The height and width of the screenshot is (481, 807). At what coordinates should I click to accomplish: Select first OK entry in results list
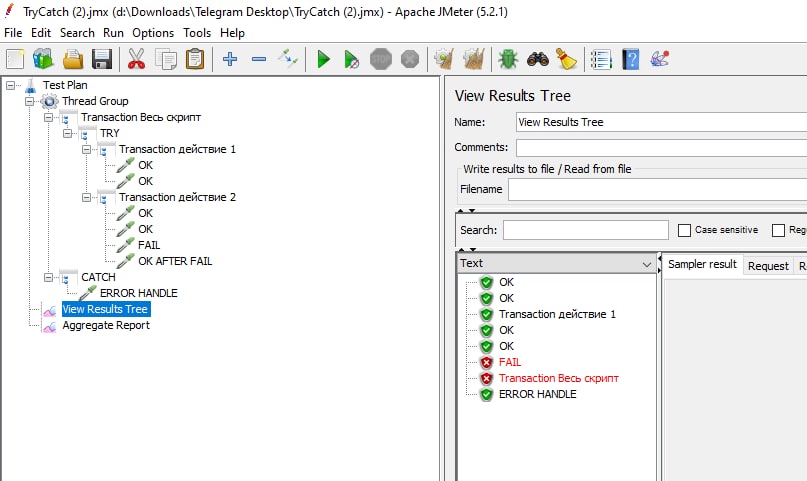pos(506,282)
